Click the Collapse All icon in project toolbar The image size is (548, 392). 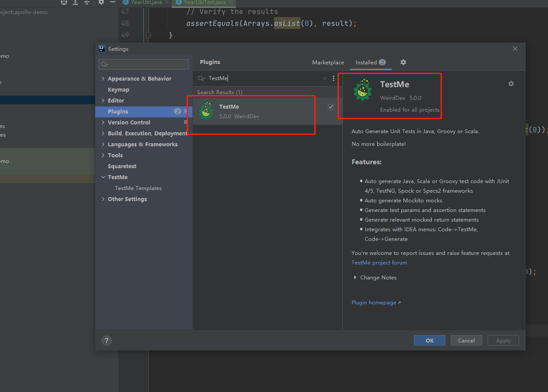87,2
